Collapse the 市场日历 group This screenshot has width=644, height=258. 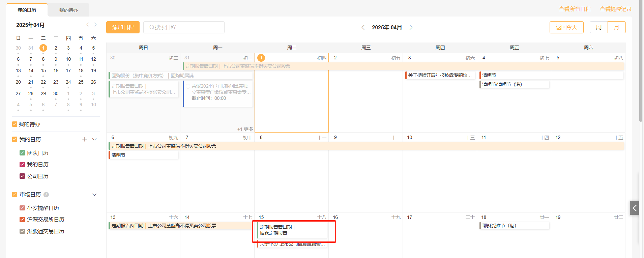click(x=94, y=195)
